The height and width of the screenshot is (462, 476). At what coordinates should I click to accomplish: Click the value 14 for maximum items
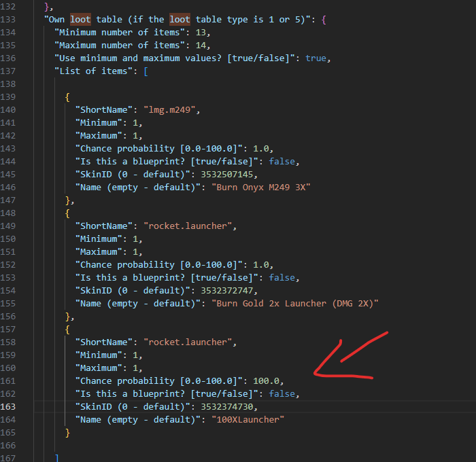tap(201, 46)
